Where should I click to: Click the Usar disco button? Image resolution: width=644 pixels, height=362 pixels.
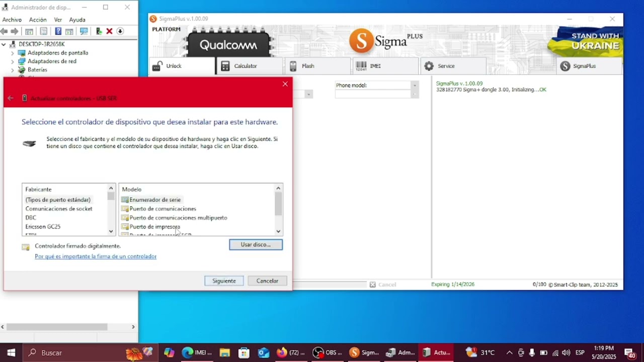click(x=256, y=244)
